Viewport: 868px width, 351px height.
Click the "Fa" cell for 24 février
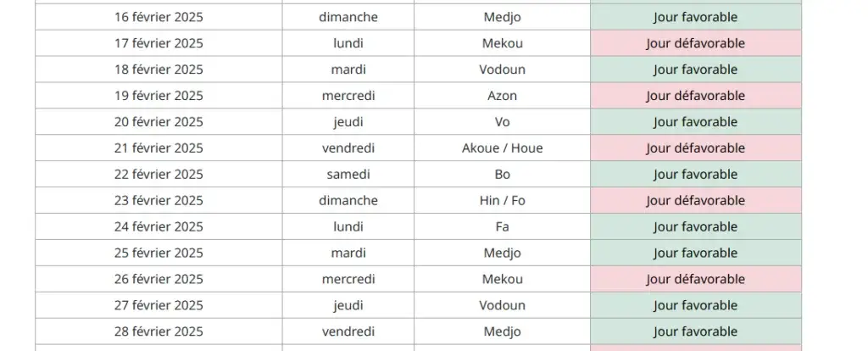tap(502, 227)
